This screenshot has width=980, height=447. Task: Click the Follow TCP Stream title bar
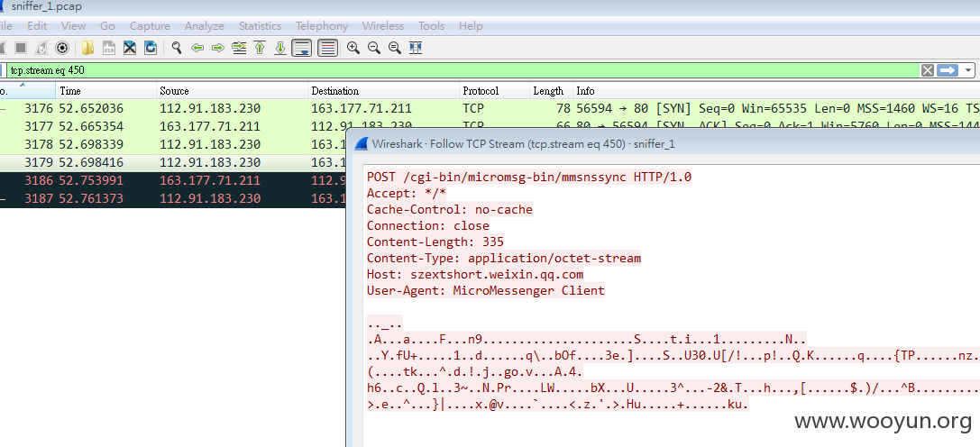point(664,144)
